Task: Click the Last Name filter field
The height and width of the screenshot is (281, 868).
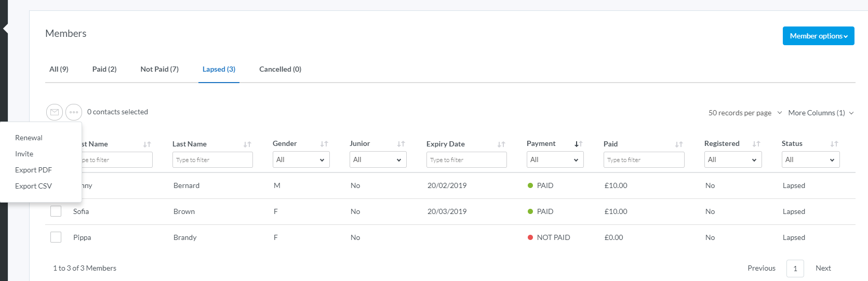Action: coord(212,160)
